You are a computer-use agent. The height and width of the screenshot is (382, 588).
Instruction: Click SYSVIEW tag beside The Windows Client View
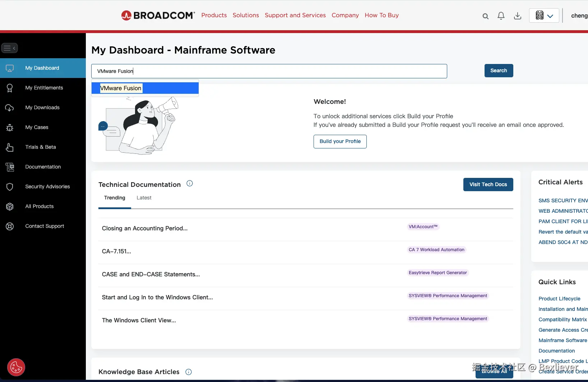(448, 319)
